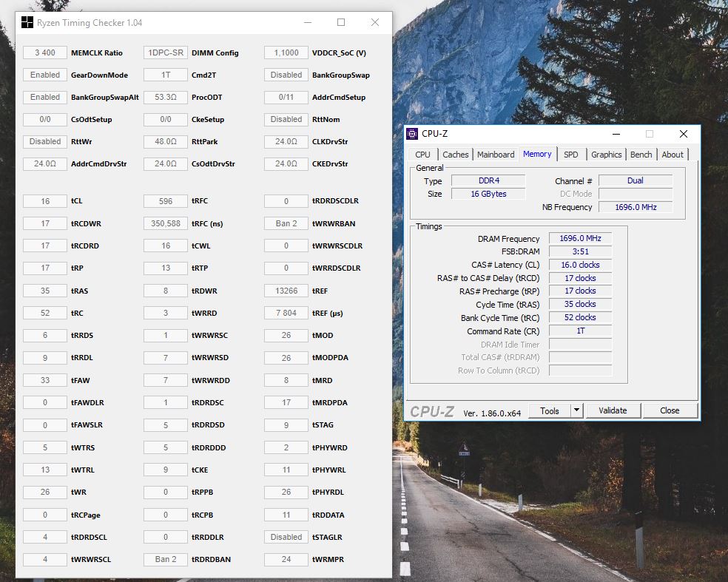Click the tCL value field
The height and width of the screenshot is (582, 728).
tap(45, 201)
